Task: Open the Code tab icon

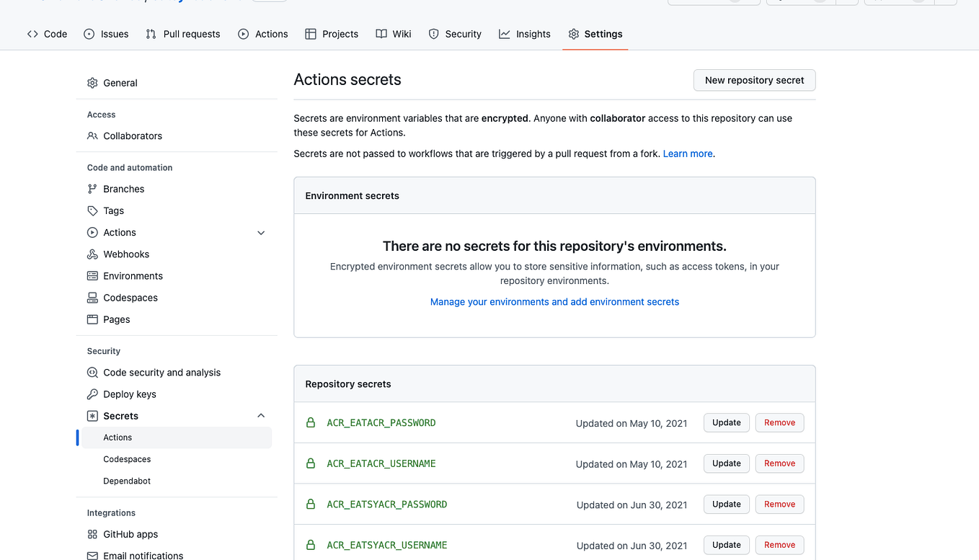Action: [x=32, y=33]
